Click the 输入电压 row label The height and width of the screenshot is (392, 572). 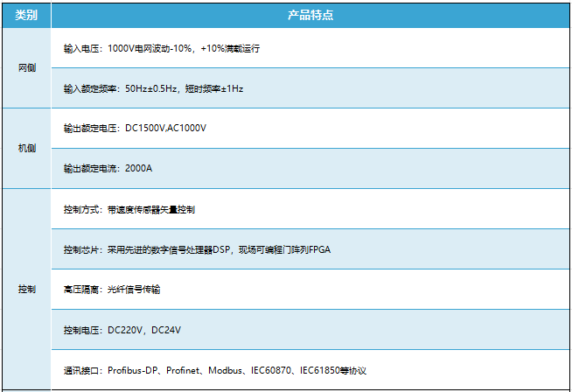point(82,49)
